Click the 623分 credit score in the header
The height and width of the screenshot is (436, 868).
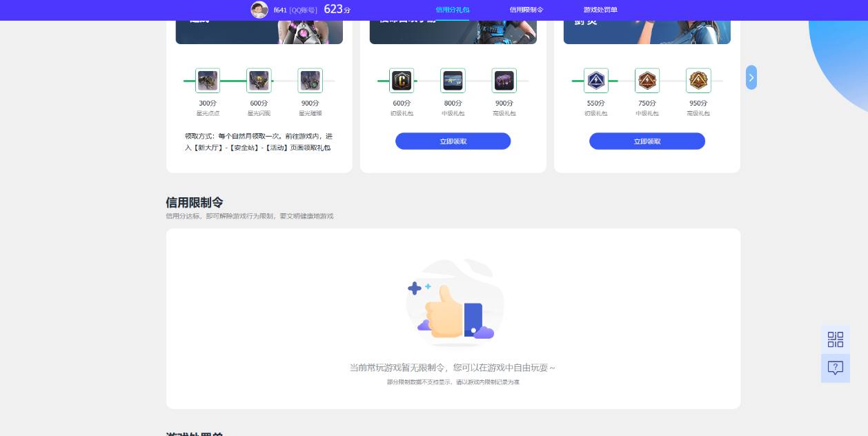point(337,9)
